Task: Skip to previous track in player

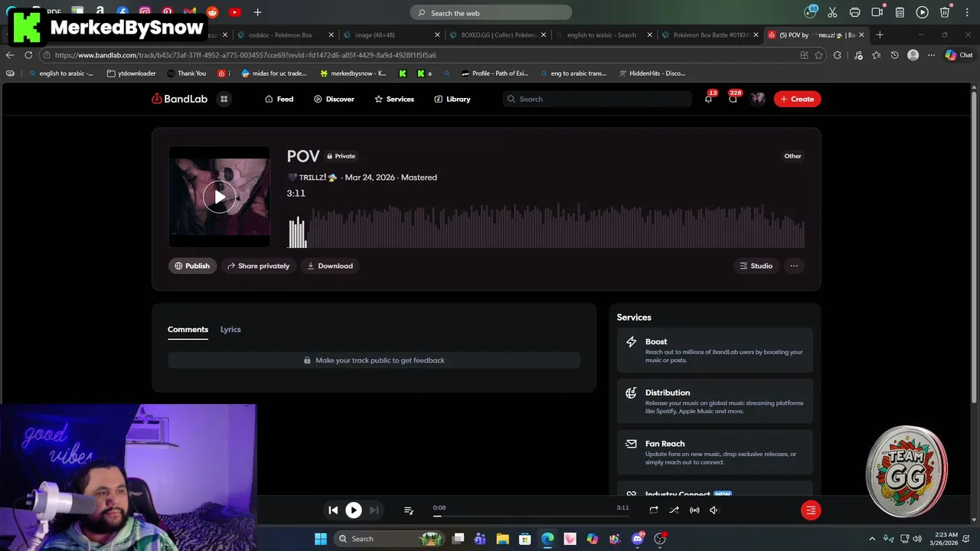Action: click(333, 510)
